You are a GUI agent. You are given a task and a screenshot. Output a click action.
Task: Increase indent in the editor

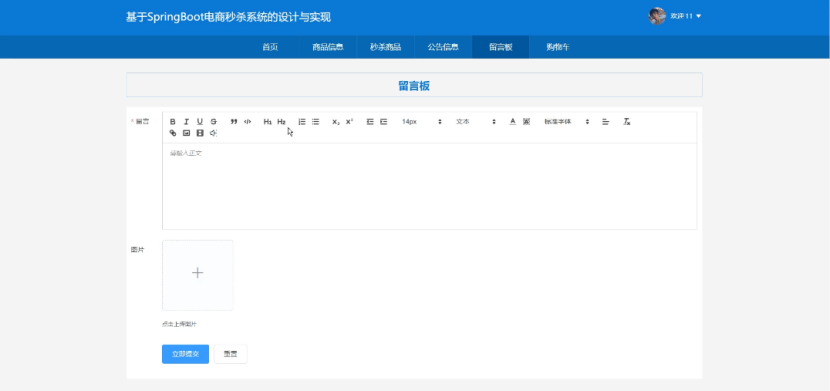click(x=384, y=122)
